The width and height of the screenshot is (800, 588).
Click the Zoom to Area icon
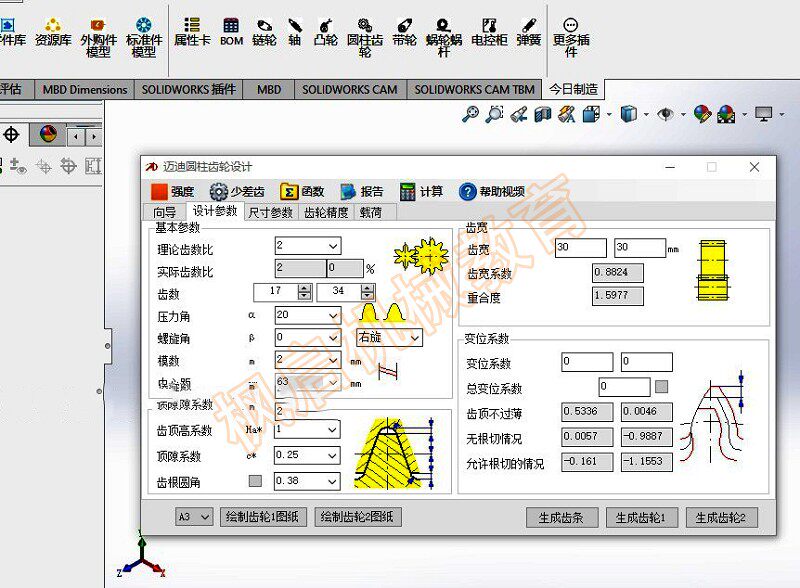[494, 114]
